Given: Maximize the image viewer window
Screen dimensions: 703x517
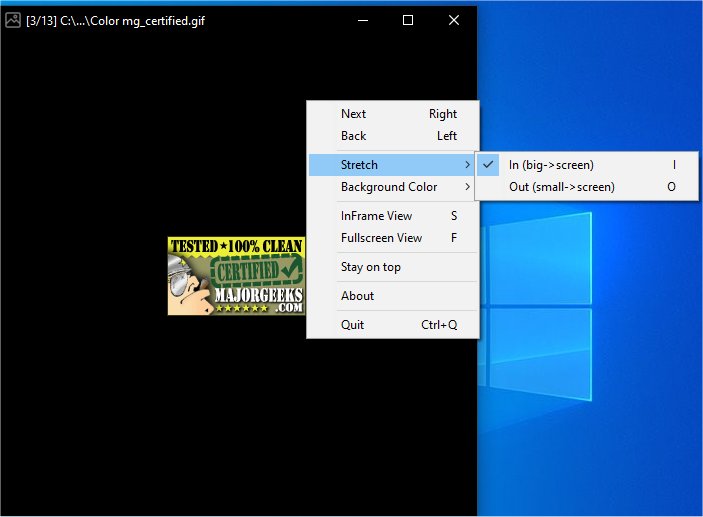Looking at the screenshot, I should (x=408, y=20).
